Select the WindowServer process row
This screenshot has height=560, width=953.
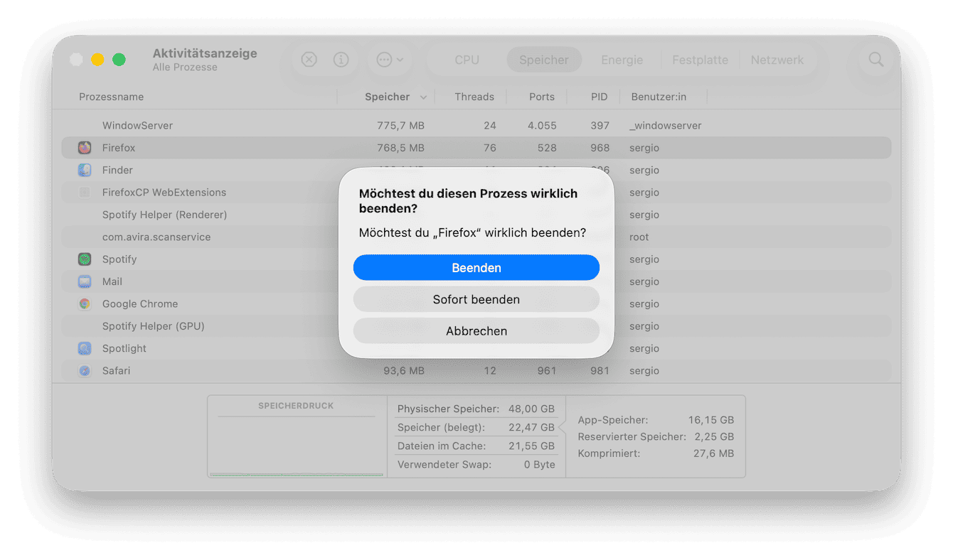point(137,126)
